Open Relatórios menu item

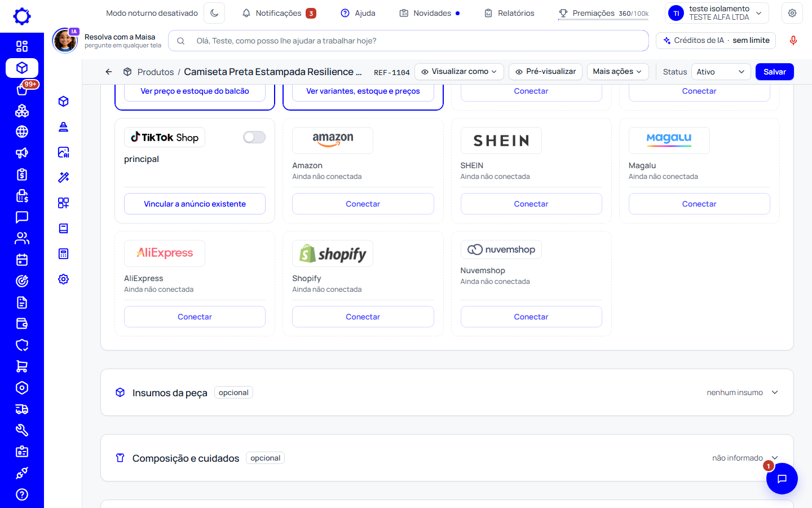pos(509,13)
